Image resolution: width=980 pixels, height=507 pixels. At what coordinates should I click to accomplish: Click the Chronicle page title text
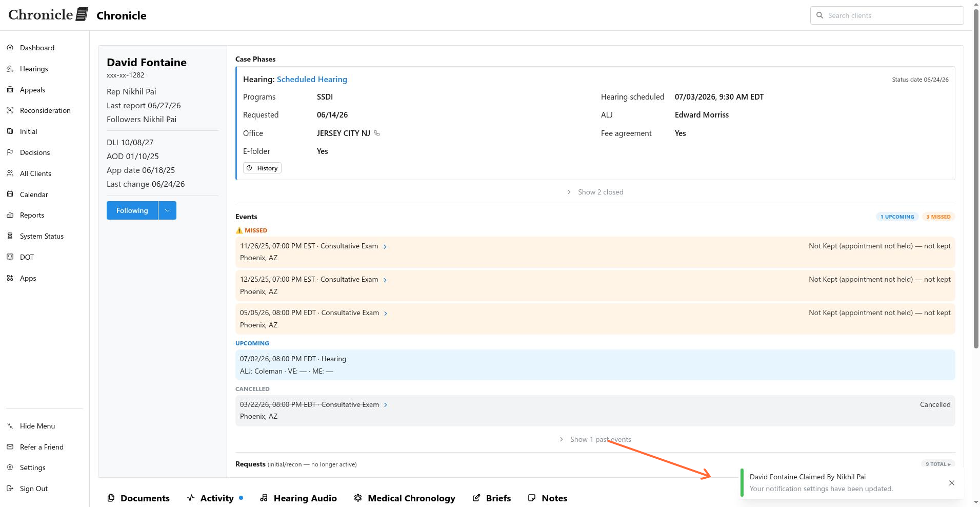(x=122, y=15)
